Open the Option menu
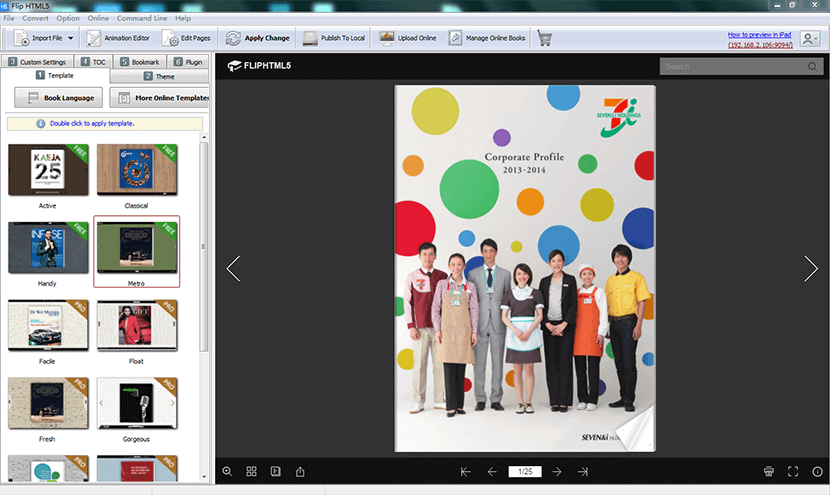Viewport: 830px width, 495px height. [x=68, y=18]
